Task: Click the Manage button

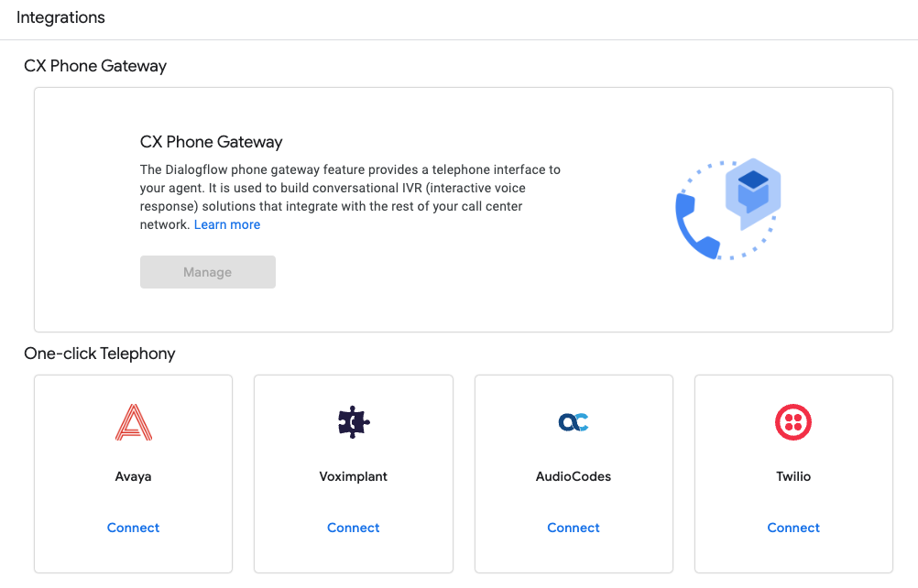Action: (207, 272)
